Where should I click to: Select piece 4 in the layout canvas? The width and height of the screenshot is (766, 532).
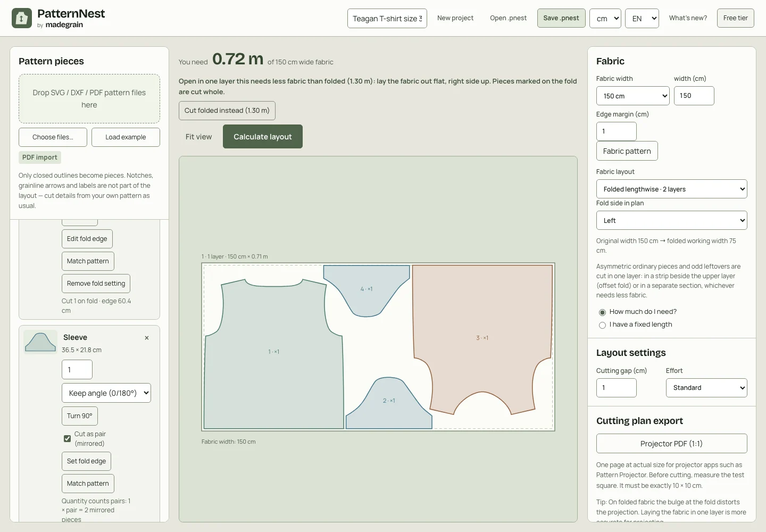[367, 290]
